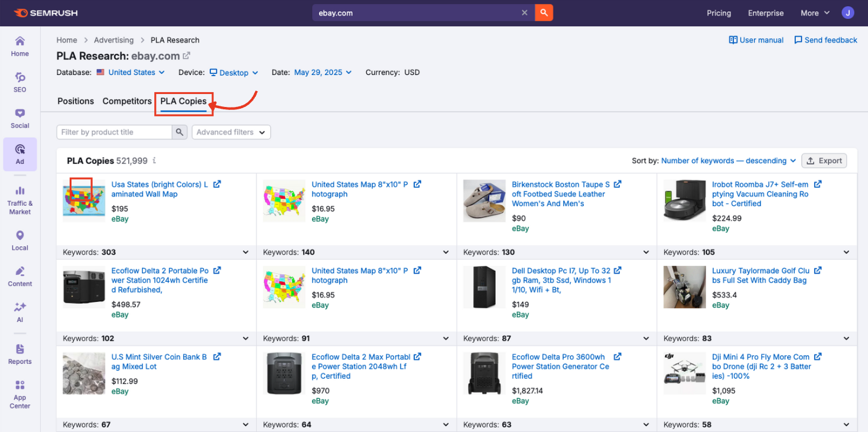Click the Export button

824,160
